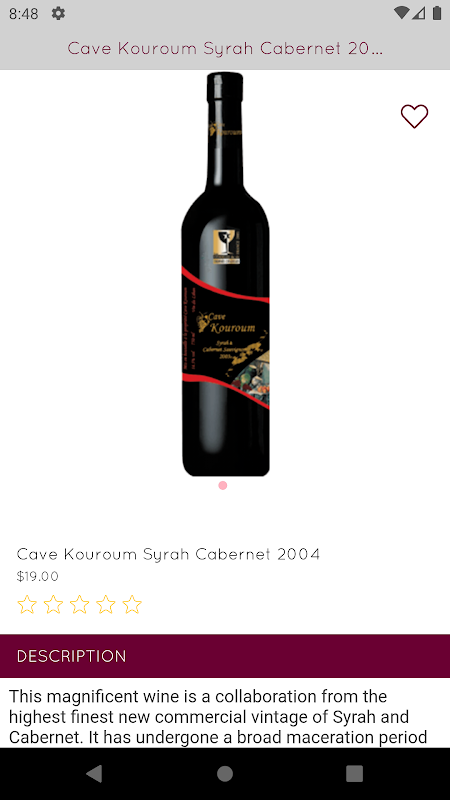
Task: Select the second rating star
Action: [x=53, y=605]
